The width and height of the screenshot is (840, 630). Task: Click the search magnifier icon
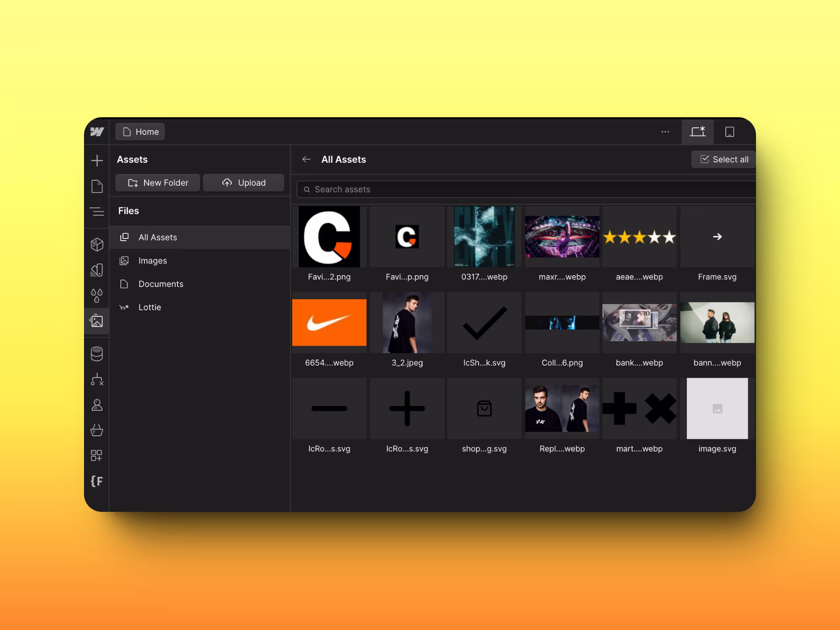307,189
